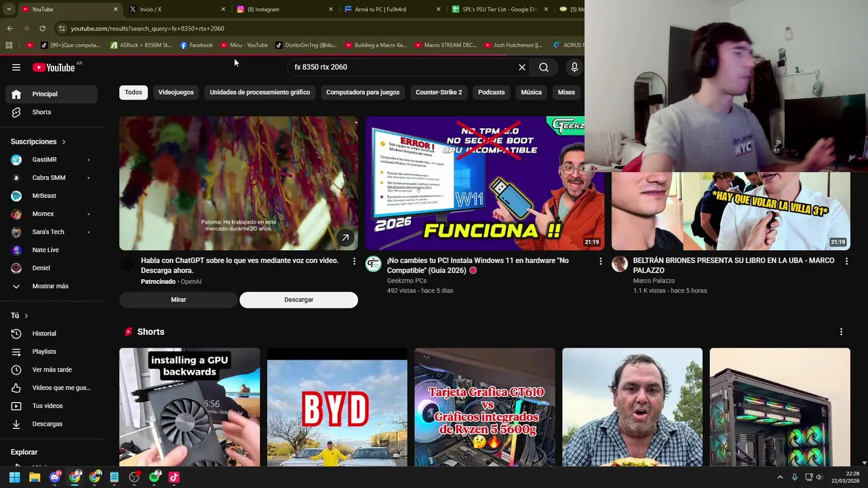Select Computadora para juegos chip
Screen dimensions: 868x488
click(x=363, y=92)
